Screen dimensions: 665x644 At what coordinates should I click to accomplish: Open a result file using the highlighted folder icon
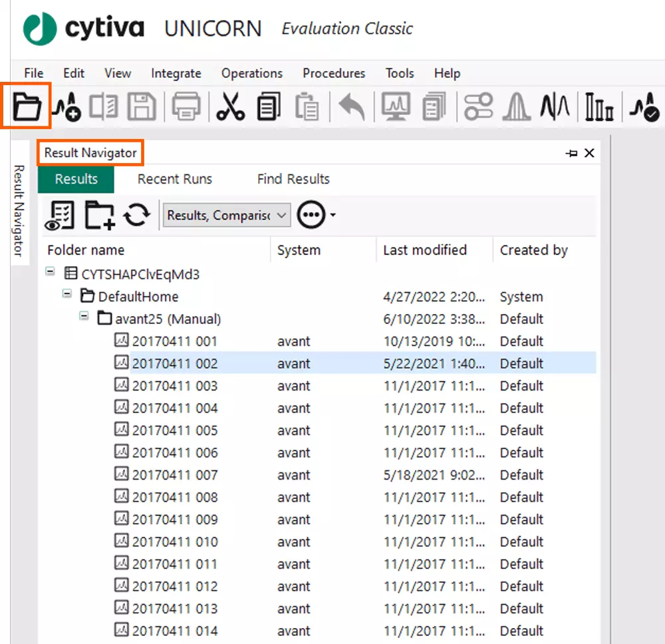[x=27, y=106]
